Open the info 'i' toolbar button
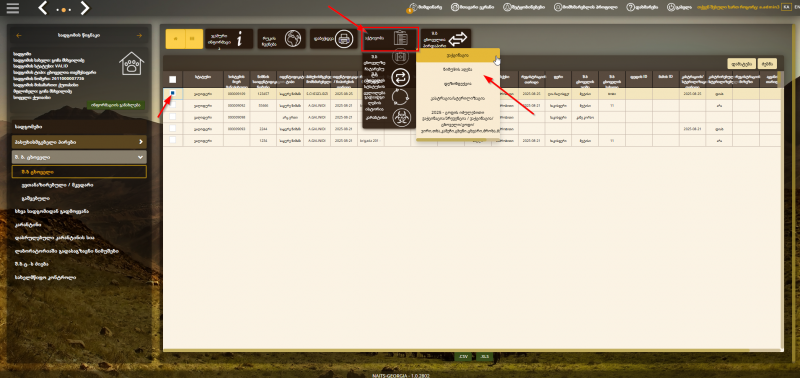This screenshot has height=378, width=800. point(229,39)
